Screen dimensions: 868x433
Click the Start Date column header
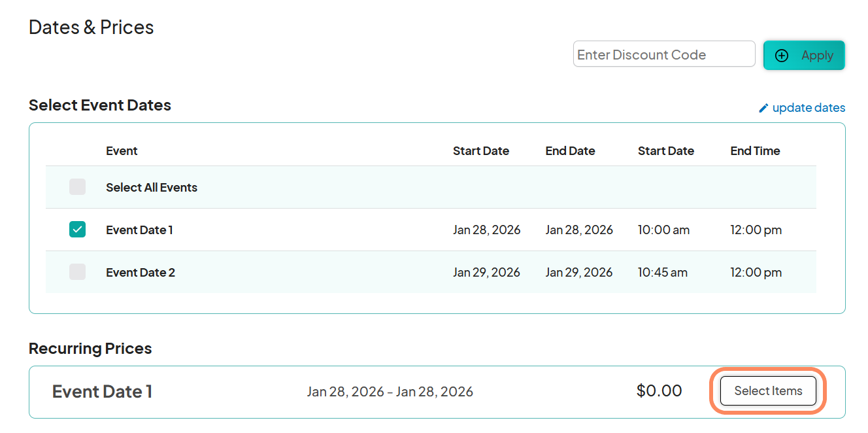pyautogui.click(x=480, y=150)
